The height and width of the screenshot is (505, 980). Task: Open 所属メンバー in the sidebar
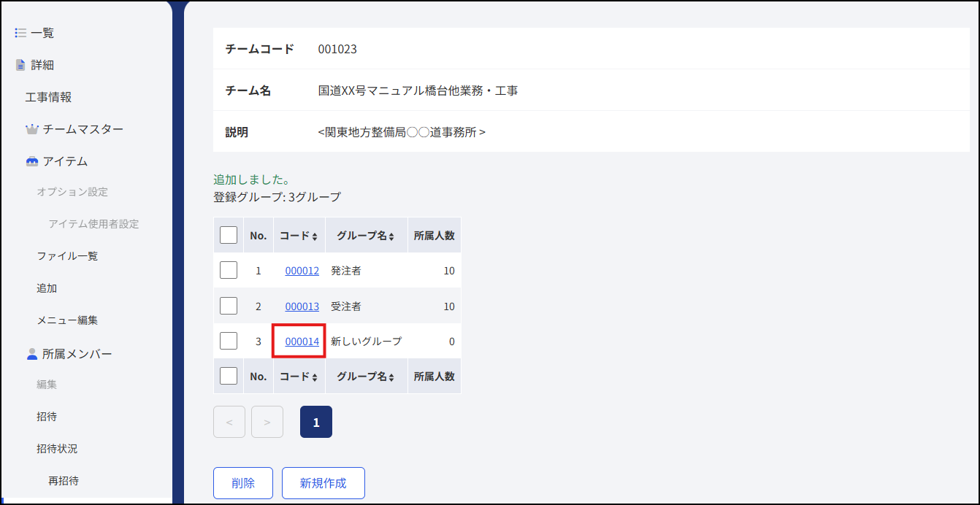click(x=77, y=354)
